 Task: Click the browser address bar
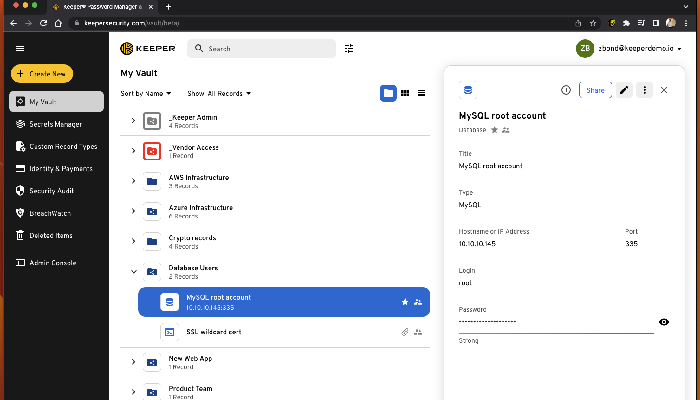[321, 23]
